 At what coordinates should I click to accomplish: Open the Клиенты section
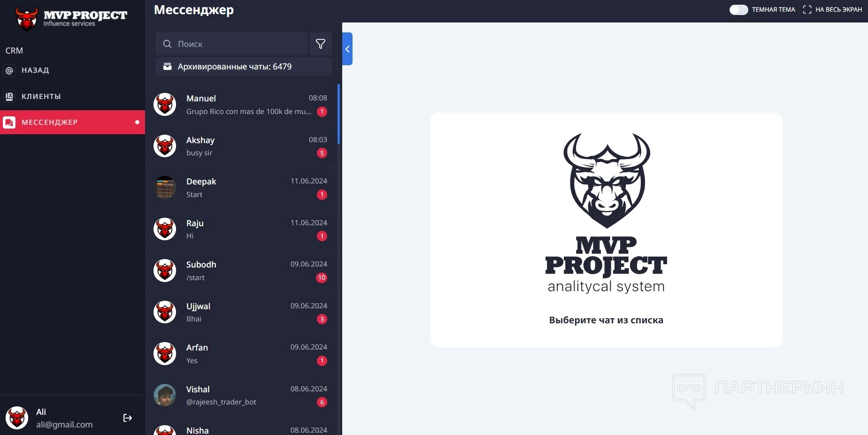point(73,97)
